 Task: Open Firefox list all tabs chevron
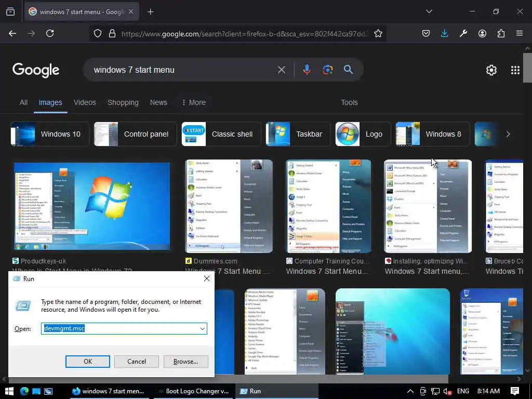[x=429, y=11]
